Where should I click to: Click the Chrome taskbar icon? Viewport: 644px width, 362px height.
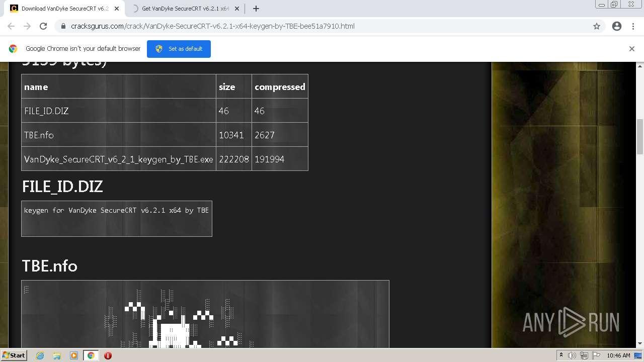pyautogui.click(x=91, y=355)
